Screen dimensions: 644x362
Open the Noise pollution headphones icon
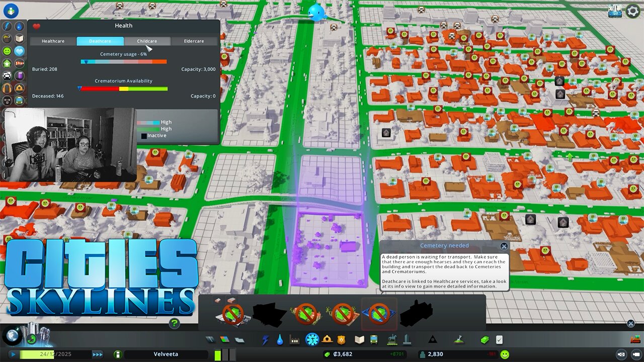7,88
